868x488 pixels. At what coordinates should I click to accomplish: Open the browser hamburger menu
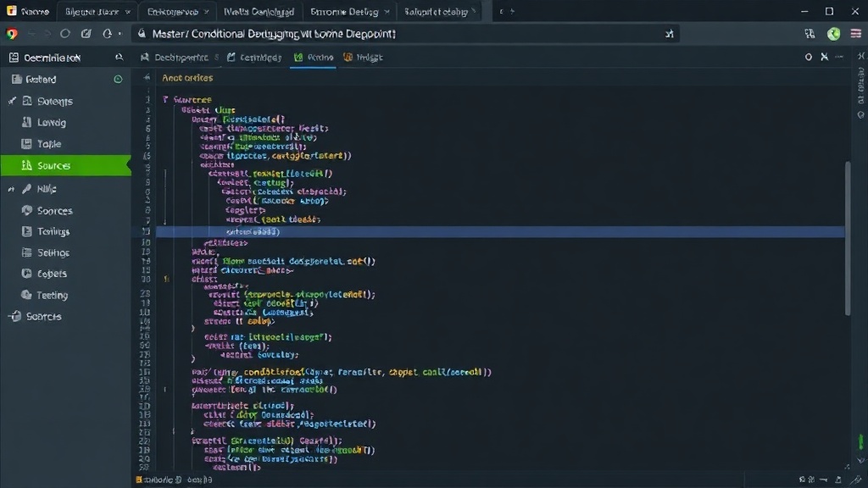(856, 34)
